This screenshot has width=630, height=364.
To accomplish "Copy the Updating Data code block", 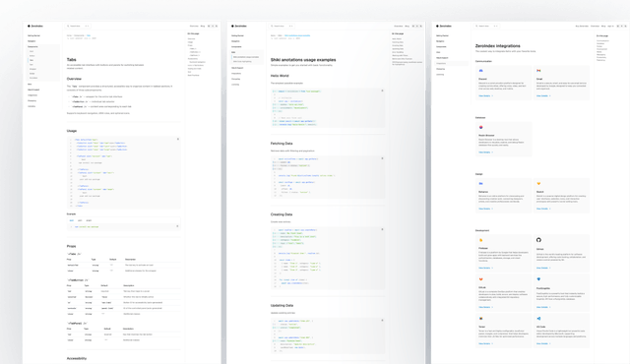I will pyautogui.click(x=382, y=321).
